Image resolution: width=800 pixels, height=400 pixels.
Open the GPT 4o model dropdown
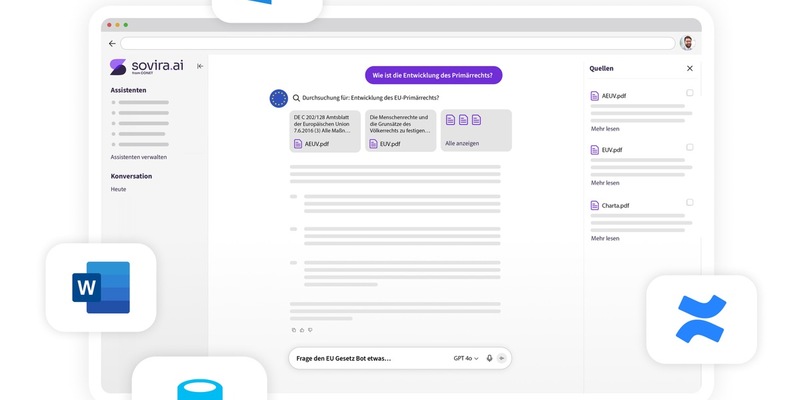(x=466, y=358)
